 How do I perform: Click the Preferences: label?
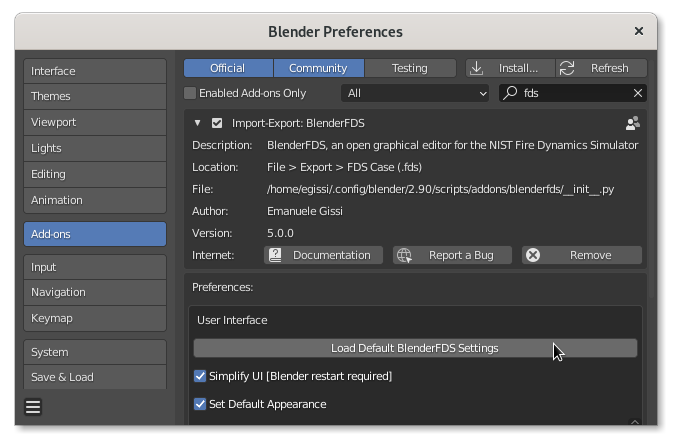(222, 287)
